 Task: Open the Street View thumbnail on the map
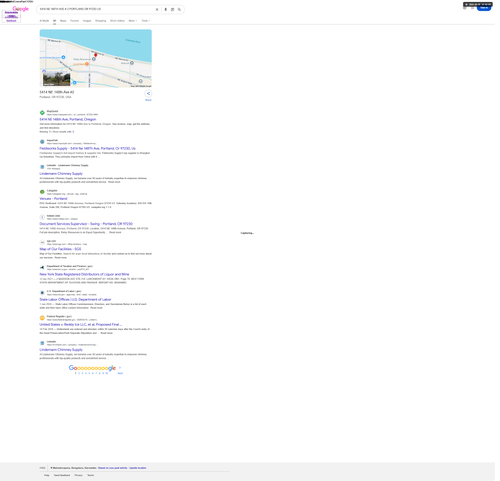click(56, 79)
